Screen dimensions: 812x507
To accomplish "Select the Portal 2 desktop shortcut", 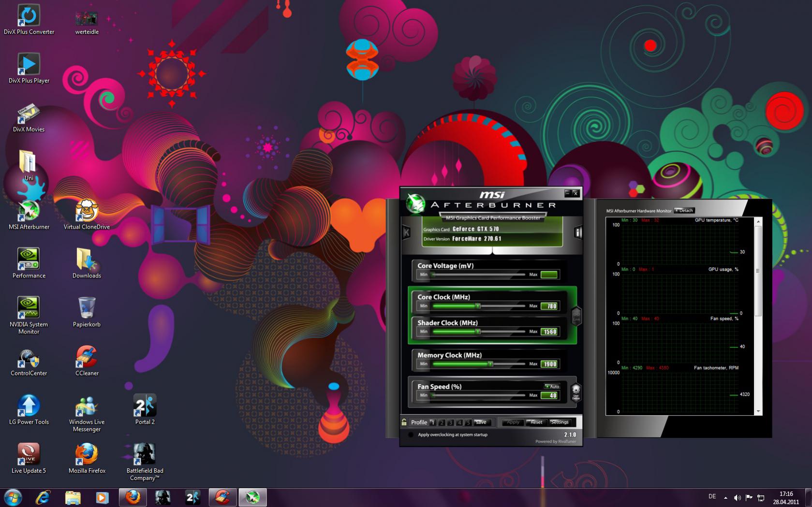I will [145, 410].
